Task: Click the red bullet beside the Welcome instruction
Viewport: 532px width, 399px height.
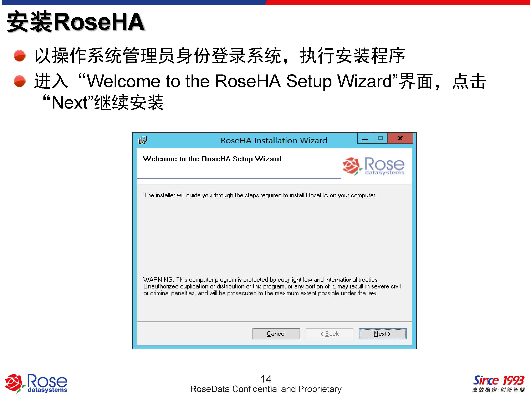Action: (x=20, y=81)
